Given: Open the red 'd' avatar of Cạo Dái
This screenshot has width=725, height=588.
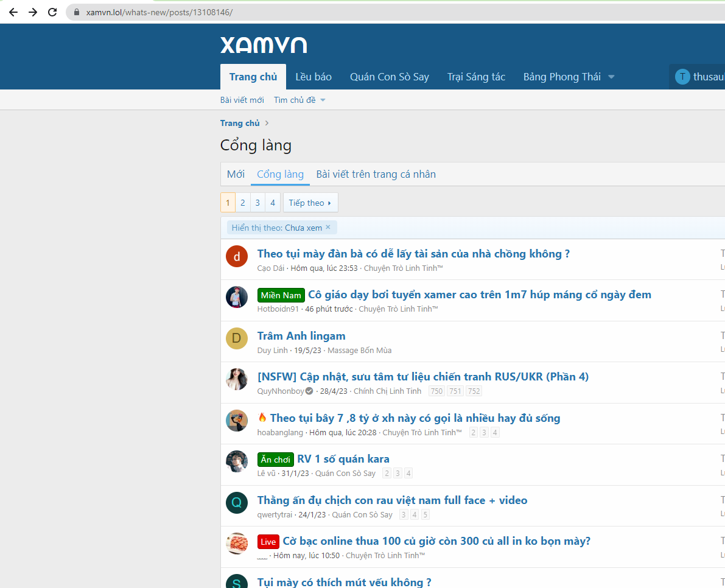Looking at the screenshot, I should click(237, 256).
